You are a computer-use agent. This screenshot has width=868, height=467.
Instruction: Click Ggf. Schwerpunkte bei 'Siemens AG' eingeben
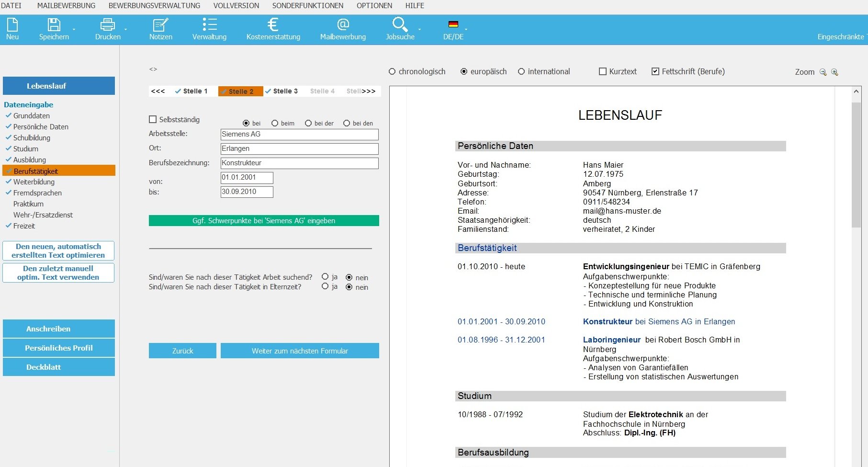coord(264,220)
